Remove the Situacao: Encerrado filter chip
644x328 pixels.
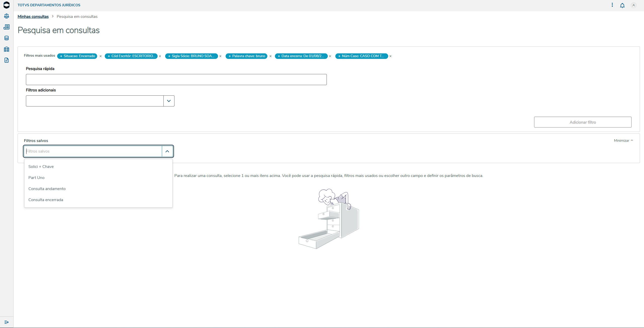(x=100, y=56)
